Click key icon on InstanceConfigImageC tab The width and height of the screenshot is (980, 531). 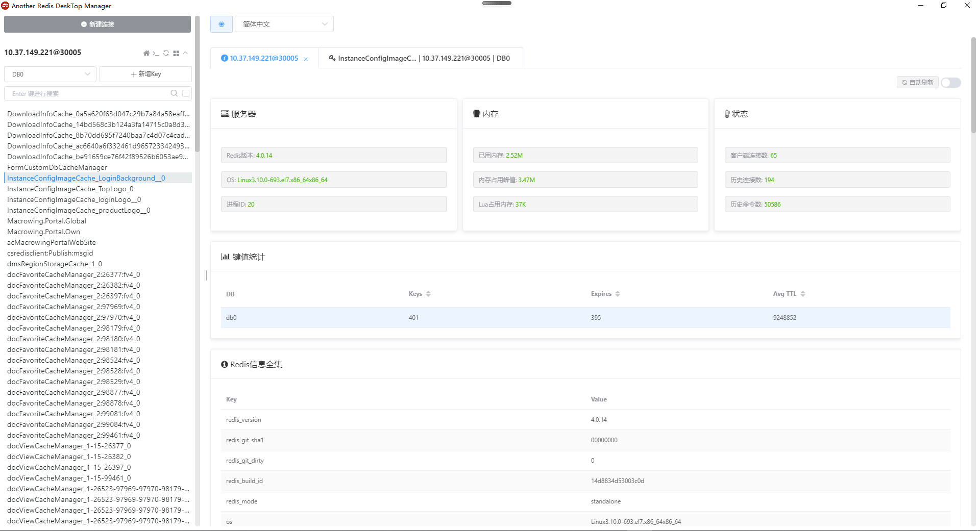[332, 58]
